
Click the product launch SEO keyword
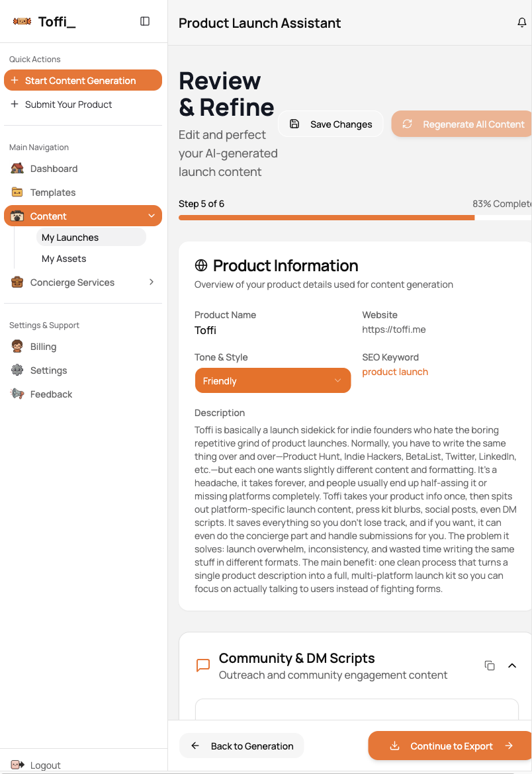(395, 372)
